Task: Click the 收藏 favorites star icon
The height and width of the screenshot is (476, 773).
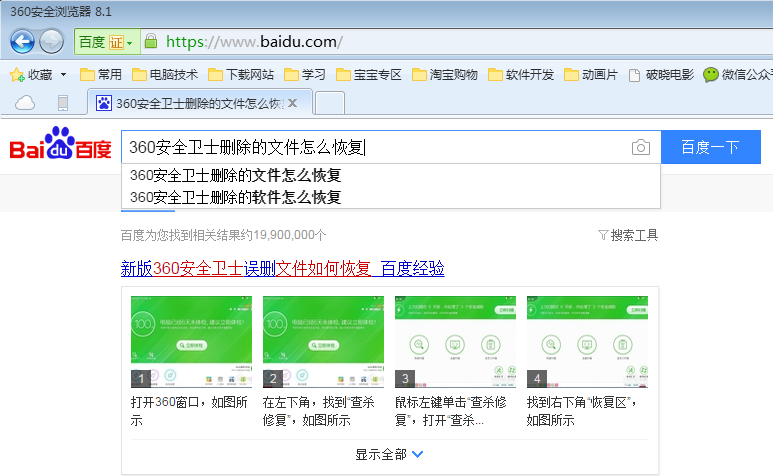Action: 17,75
